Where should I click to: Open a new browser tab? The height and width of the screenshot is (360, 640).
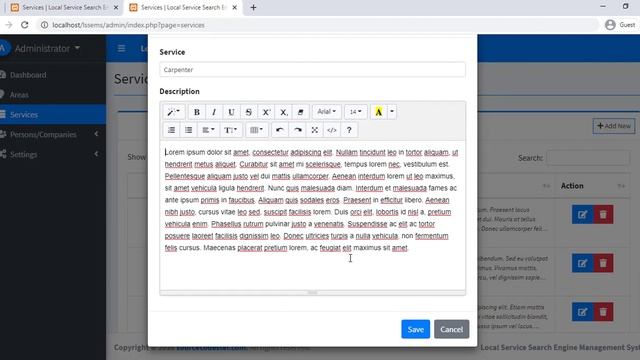coord(253,7)
